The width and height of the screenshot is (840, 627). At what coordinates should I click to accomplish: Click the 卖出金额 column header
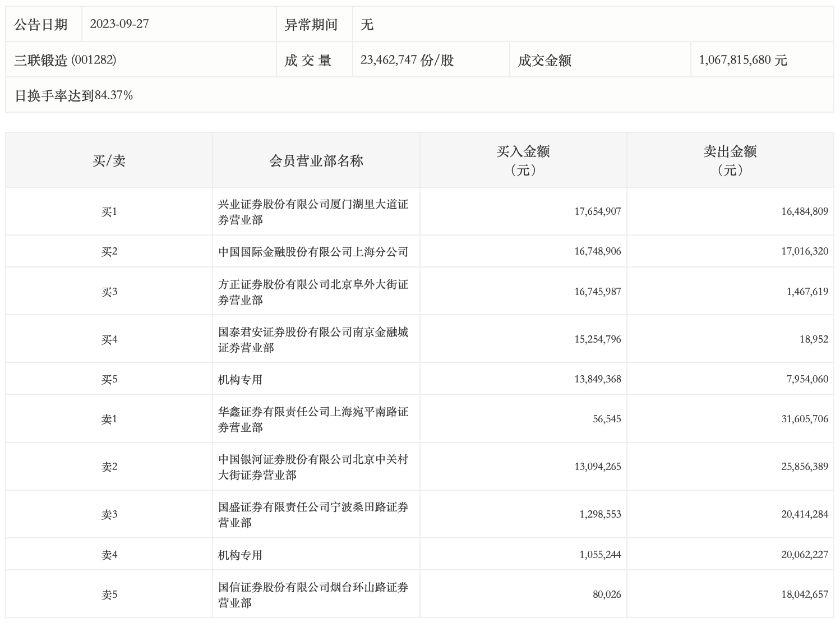730,160
